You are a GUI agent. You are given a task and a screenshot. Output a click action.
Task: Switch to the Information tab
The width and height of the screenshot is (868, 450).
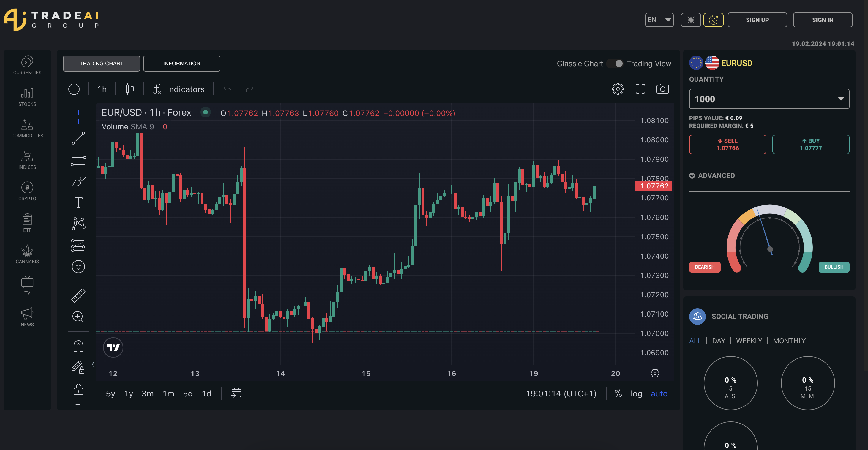click(x=182, y=64)
